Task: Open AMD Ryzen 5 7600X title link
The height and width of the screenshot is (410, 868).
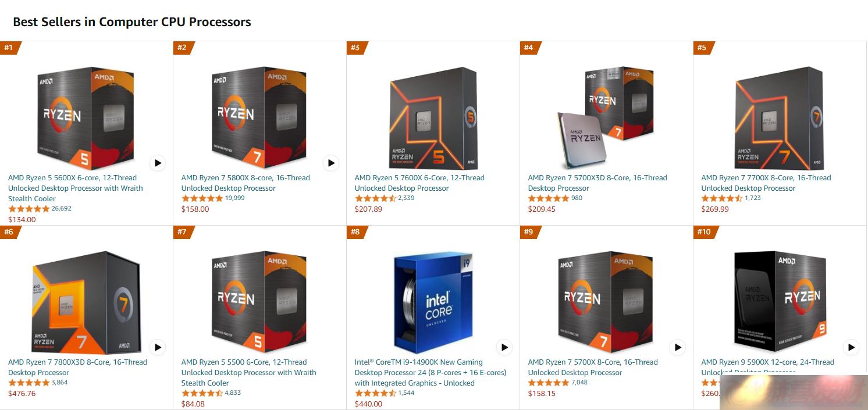Action: pos(419,183)
